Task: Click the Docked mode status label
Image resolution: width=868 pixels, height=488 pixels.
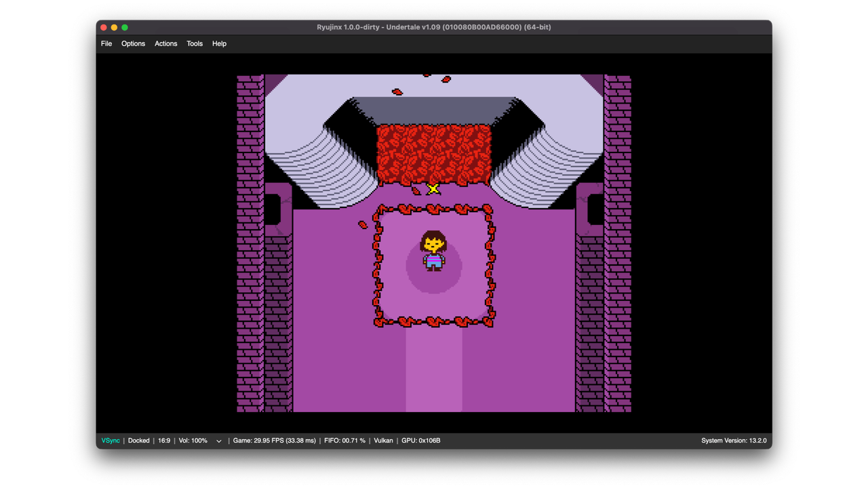Action: click(138, 441)
